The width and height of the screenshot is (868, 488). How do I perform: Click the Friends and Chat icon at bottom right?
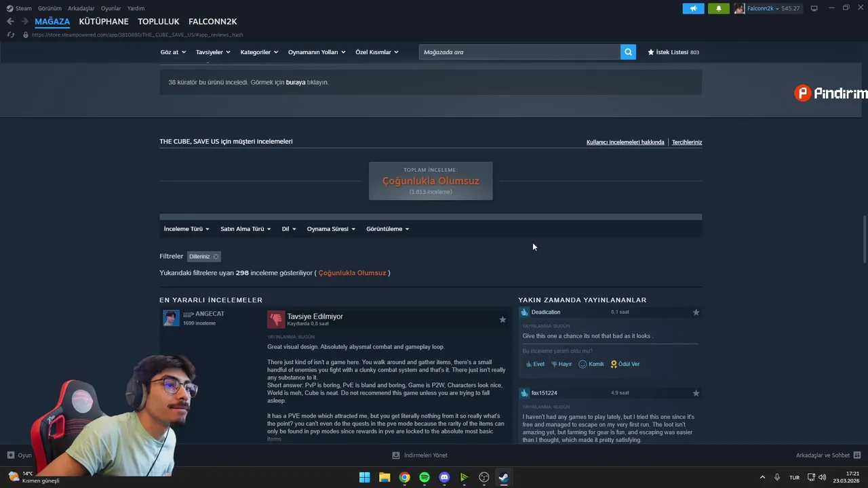[x=857, y=455]
